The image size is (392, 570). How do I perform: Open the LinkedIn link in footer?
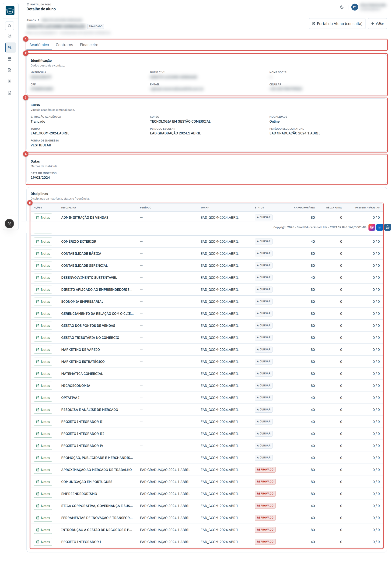380,227
